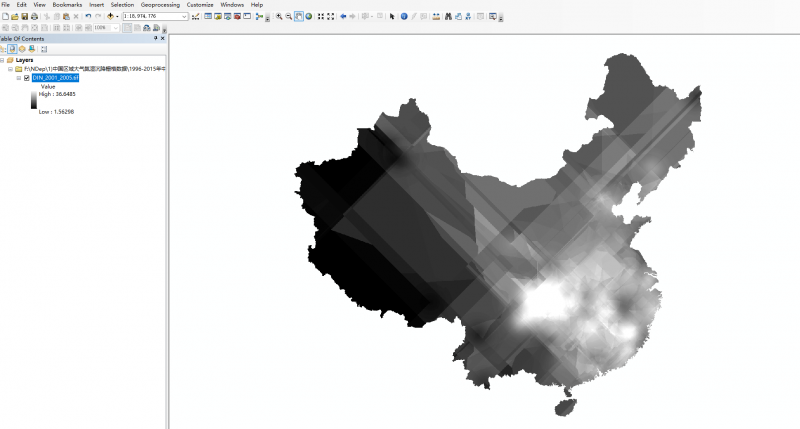The height and width of the screenshot is (429, 800).
Task: Collapse the f:\NDep folder node
Action: (x=10, y=69)
